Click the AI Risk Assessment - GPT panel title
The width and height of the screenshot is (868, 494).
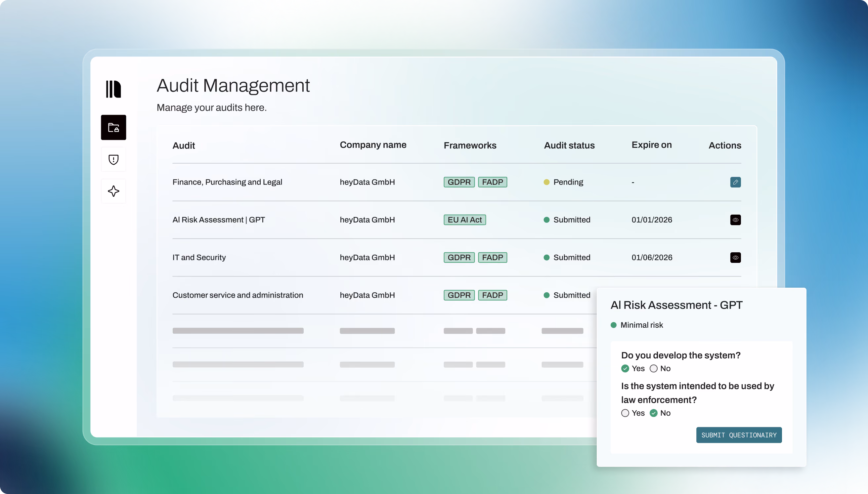click(x=676, y=305)
